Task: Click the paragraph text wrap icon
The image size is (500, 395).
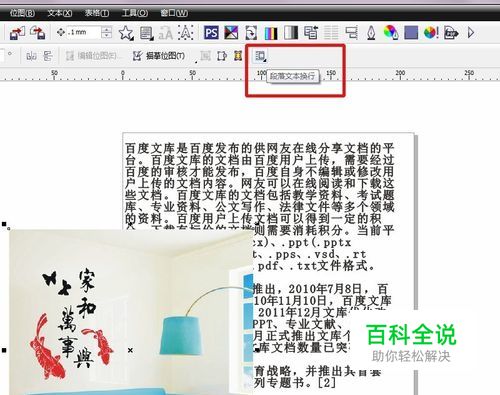Action: [x=260, y=56]
